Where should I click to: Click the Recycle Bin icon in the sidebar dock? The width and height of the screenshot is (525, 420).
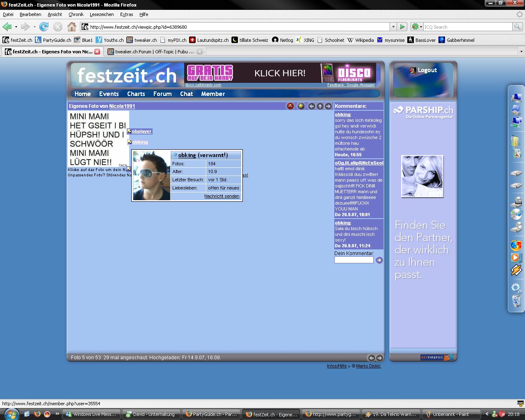(516, 301)
